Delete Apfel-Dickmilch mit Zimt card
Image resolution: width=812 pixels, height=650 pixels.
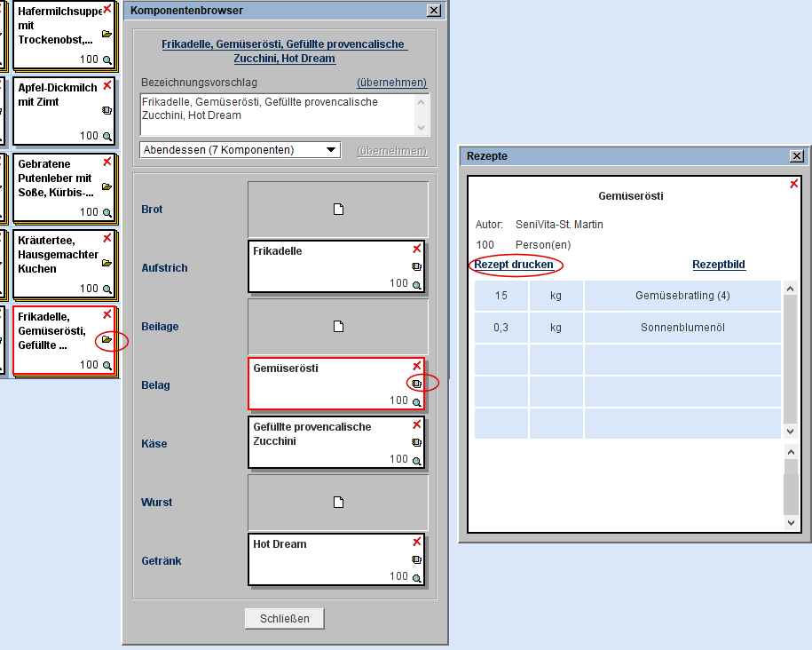tap(107, 86)
